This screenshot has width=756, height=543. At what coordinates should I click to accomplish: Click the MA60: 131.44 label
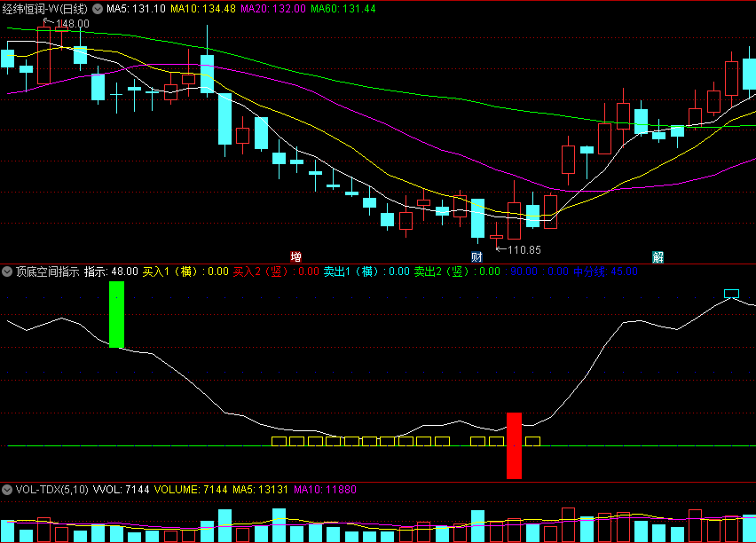[x=343, y=9]
